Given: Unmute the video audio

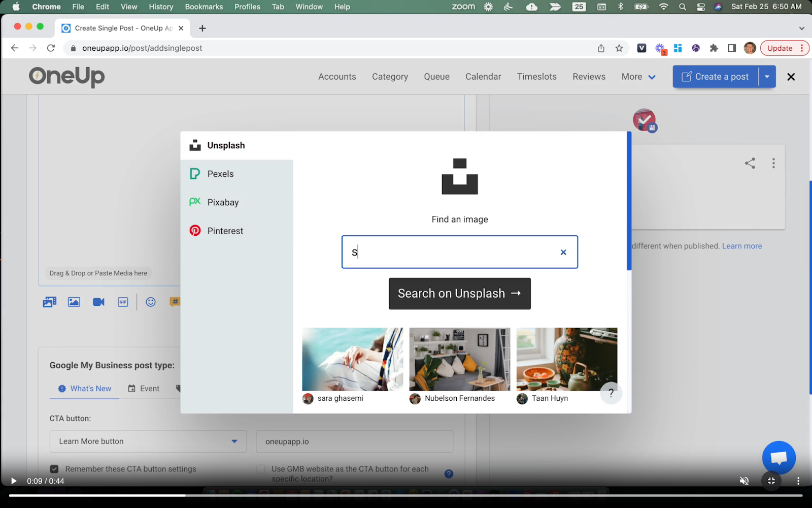Looking at the screenshot, I should 744,481.
